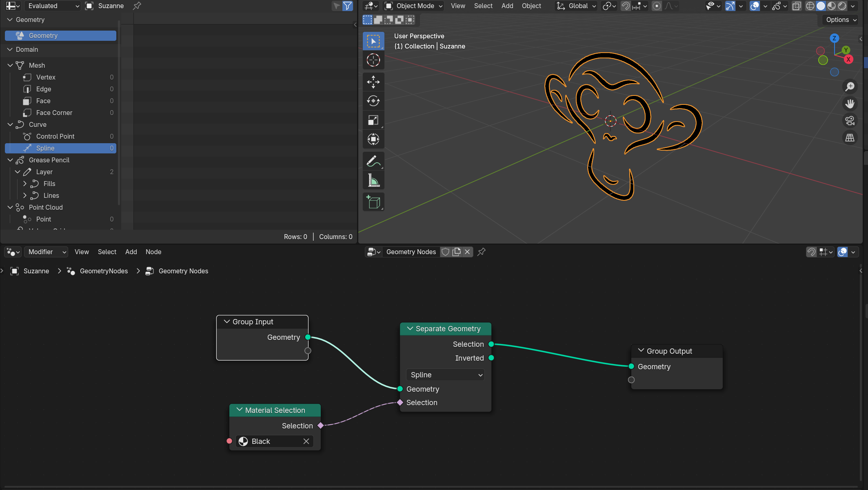Select the Control Point domain row
This screenshot has width=868, height=490.
tap(60, 136)
